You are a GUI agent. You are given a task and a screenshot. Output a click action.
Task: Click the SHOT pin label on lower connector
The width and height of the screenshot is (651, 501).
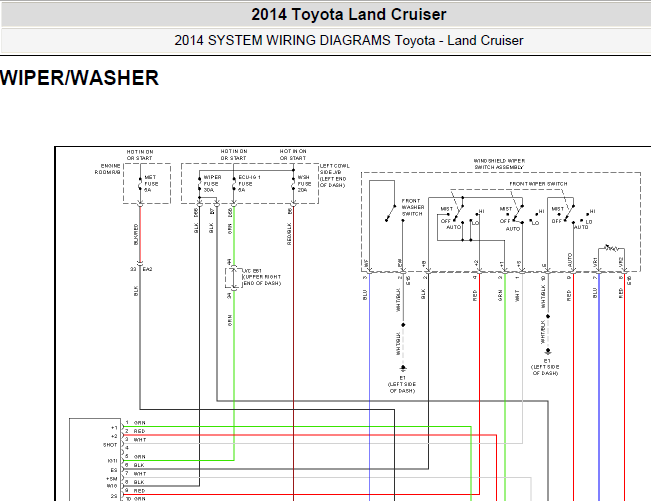(110, 445)
